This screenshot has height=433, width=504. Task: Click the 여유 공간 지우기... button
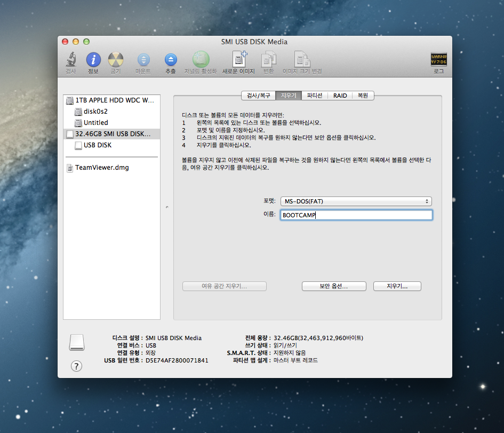pyautogui.click(x=225, y=286)
